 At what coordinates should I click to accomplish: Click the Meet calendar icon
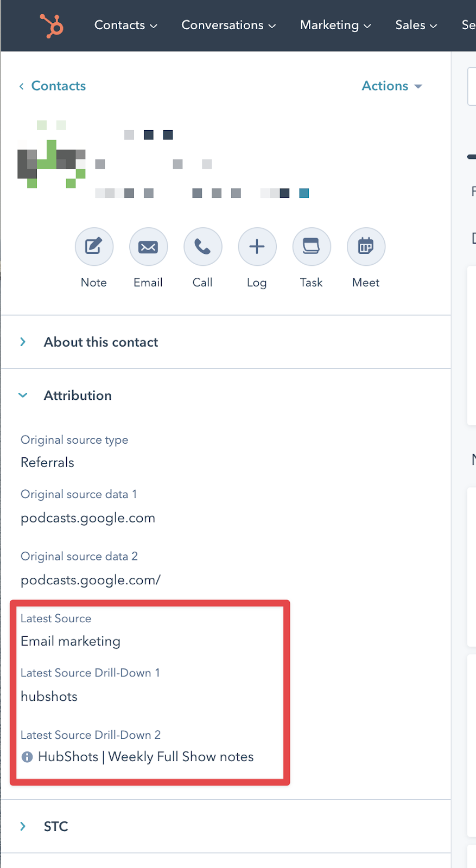pyautogui.click(x=366, y=246)
